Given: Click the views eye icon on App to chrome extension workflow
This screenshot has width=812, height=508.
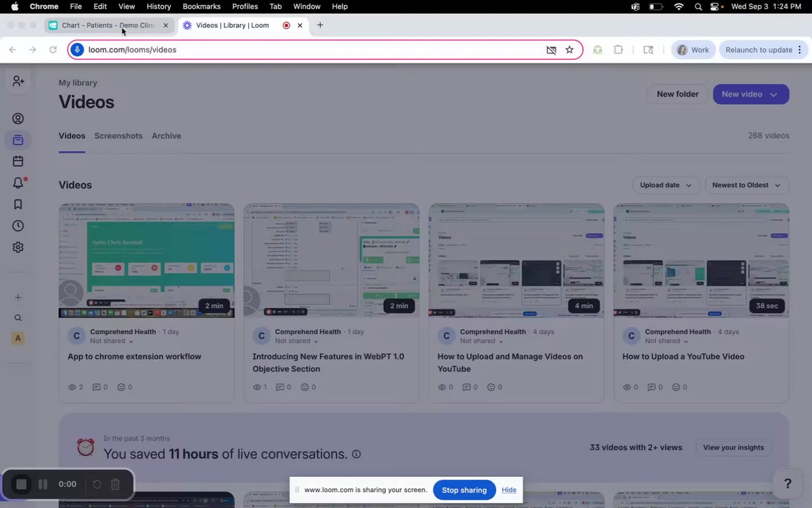Looking at the screenshot, I should pos(72,387).
